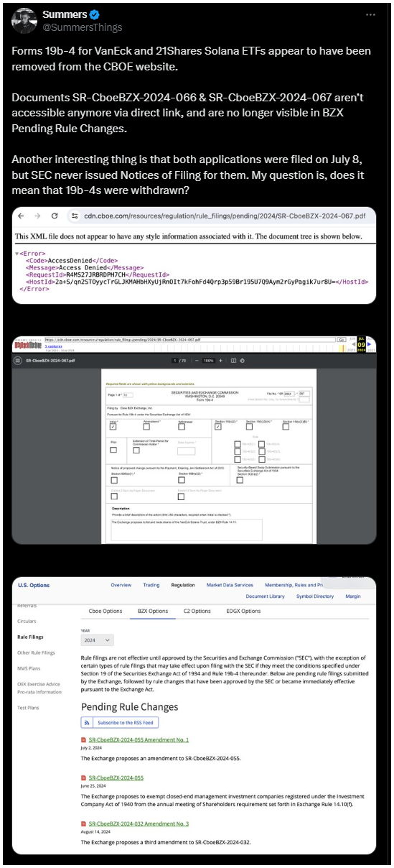The height and width of the screenshot is (868, 394).
Task: Click the Wayback Machine Go button
Action: click(340, 340)
